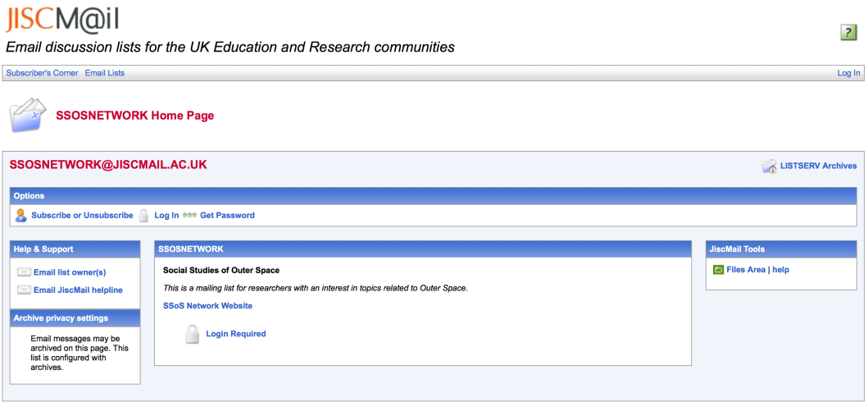Click the help link in JiscMail Tools
868x411 pixels.
pos(780,270)
